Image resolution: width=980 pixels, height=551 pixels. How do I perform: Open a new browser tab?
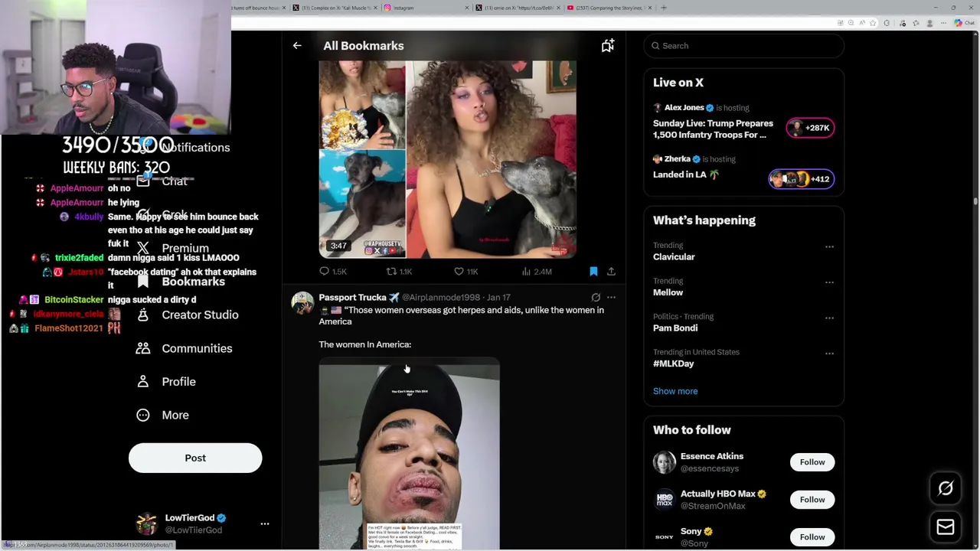[664, 8]
